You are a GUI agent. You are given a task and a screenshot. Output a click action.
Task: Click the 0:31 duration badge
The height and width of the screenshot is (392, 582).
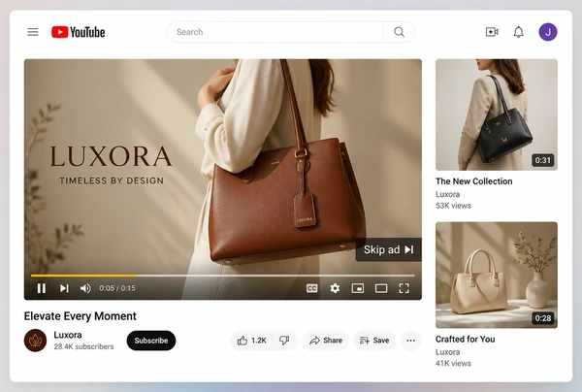542,160
